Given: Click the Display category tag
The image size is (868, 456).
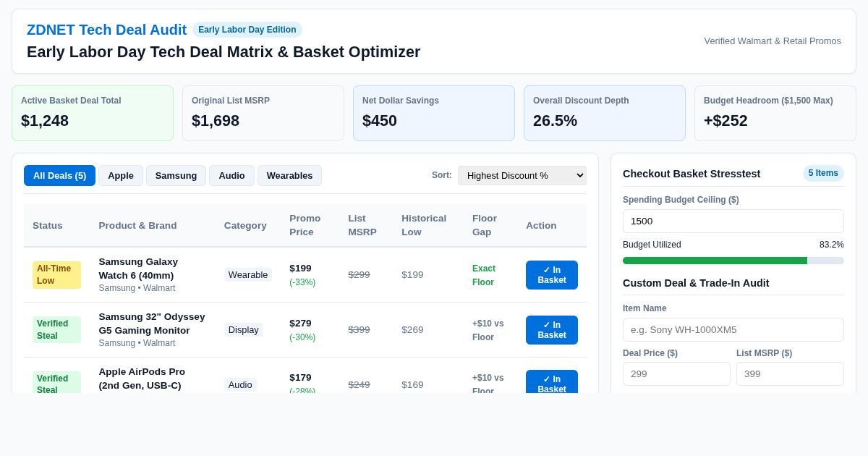Looking at the screenshot, I should [244, 330].
